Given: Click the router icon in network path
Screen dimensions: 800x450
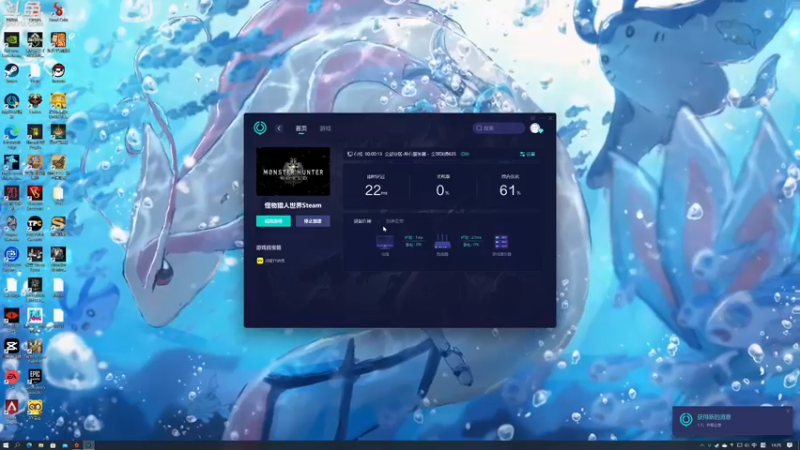Looking at the screenshot, I should 442,242.
